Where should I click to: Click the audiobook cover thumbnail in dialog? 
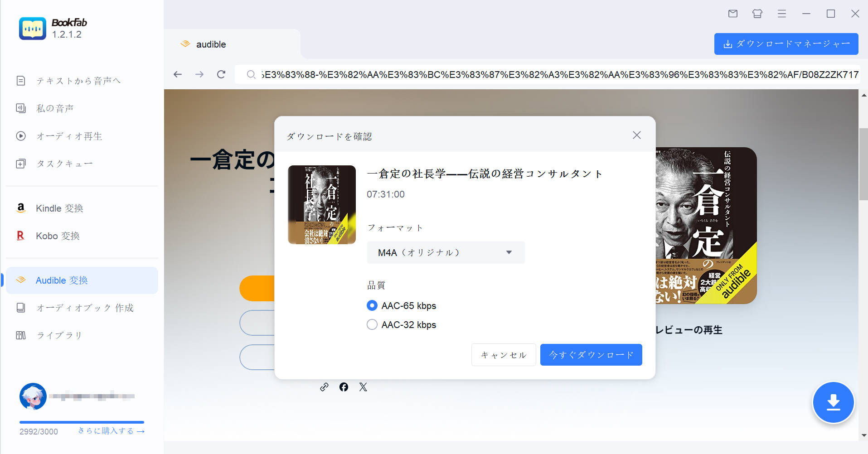click(322, 205)
